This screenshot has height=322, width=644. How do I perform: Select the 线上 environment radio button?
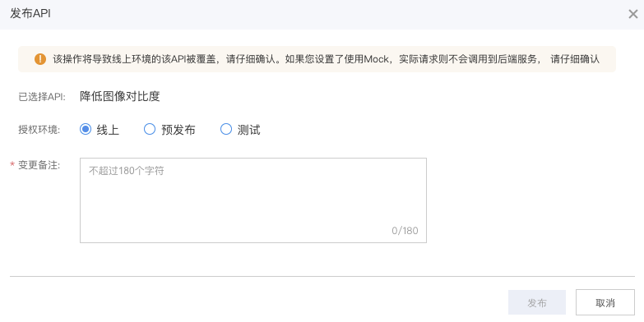pyautogui.click(x=86, y=129)
